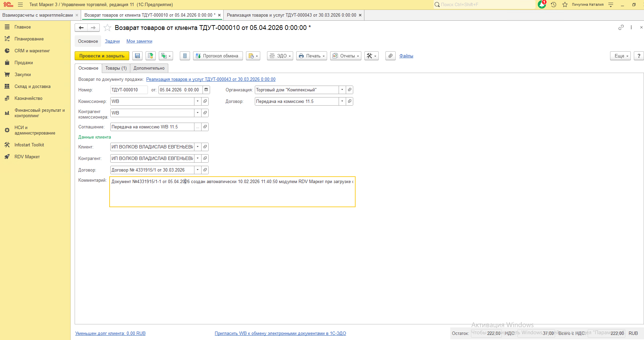Open the Отчеты dropdown menu
Screen dimensions: 644x340
pyautogui.click(x=346, y=56)
